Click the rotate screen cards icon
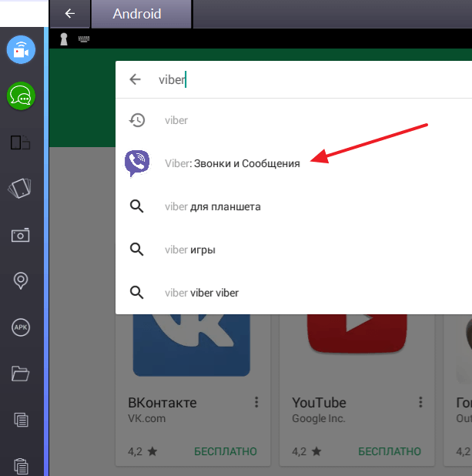The image size is (472, 476). [20, 188]
